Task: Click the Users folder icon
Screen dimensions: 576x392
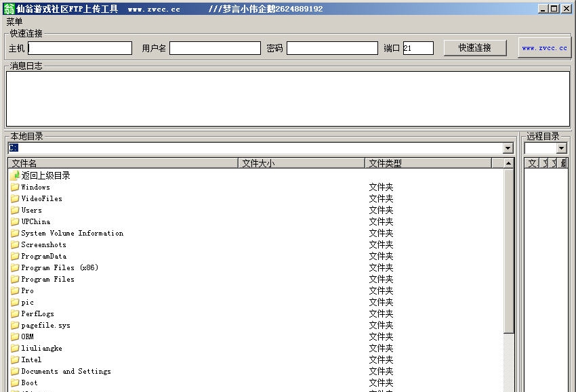Action: point(15,211)
